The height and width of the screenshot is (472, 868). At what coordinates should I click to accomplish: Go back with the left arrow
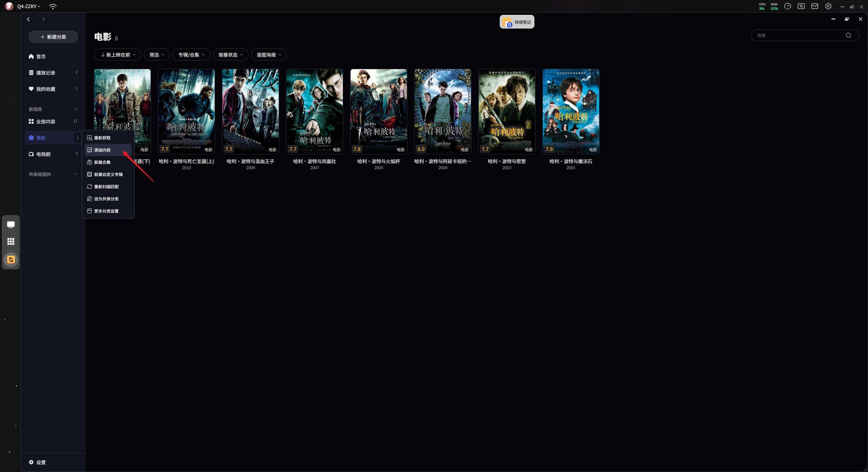[28, 19]
